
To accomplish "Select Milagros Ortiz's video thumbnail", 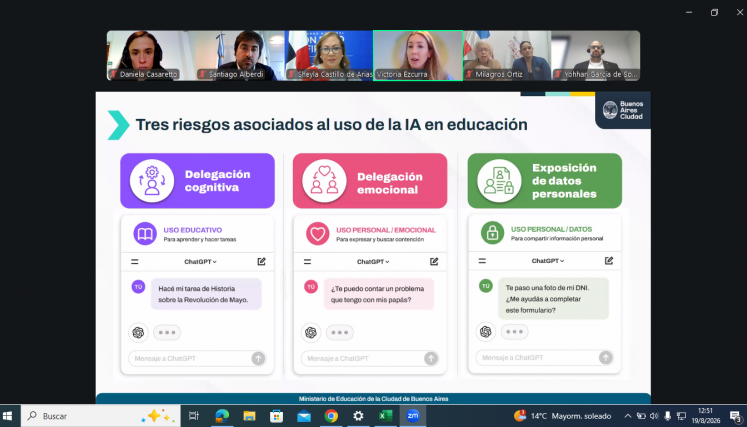I will 507,56.
